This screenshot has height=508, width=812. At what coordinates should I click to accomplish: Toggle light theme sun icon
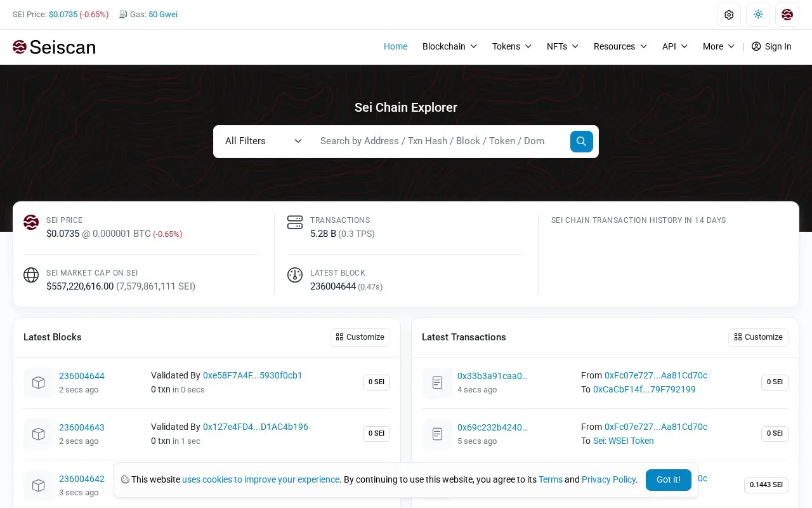[x=758, y=15]
